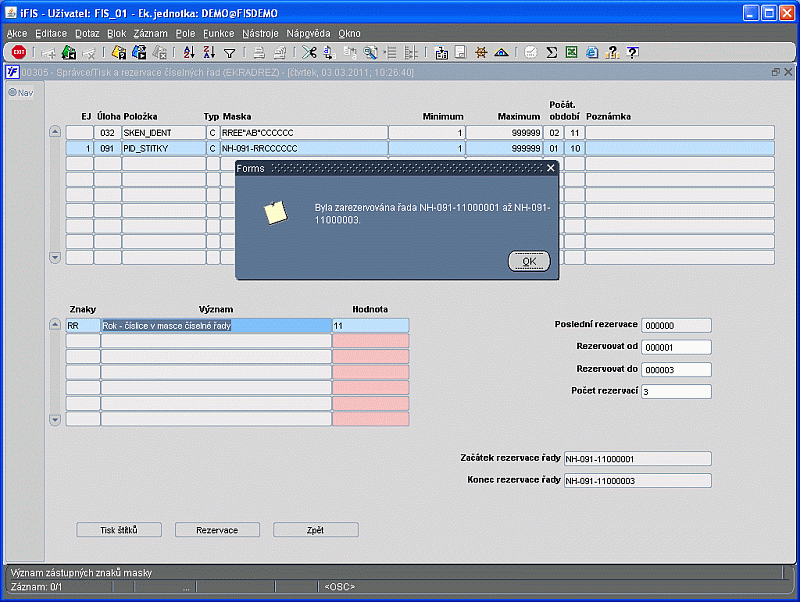
Task: Click the Rezervovat od input field
Action: (676, 347)
